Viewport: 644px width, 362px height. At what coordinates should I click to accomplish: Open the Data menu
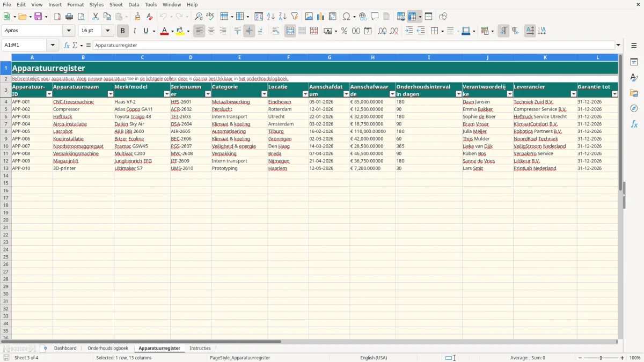pyautogui.click(x=134, y=4)
